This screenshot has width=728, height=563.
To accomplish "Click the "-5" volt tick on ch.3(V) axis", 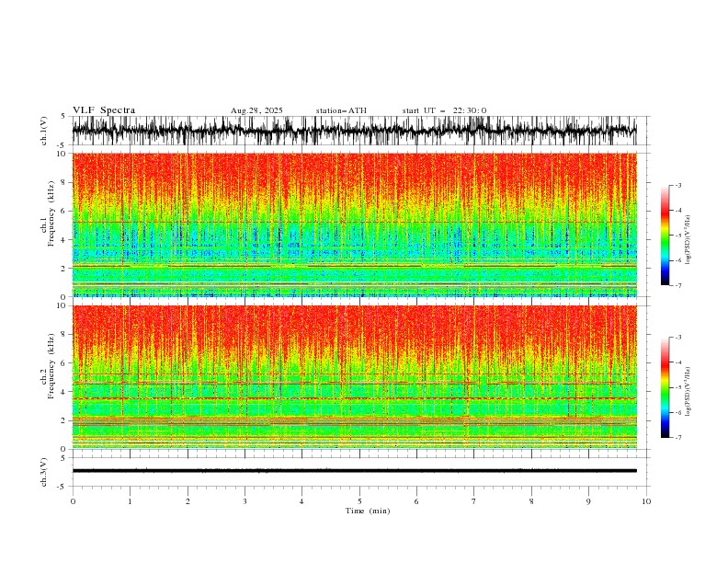I will pyautogui.click(x=62, y=487).
